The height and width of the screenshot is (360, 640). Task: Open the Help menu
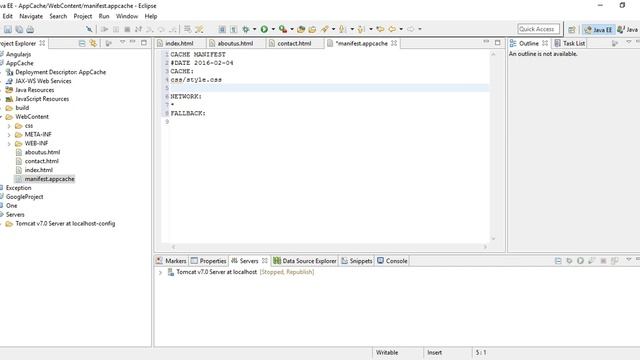pyautogui.click(x=151, y=16)
